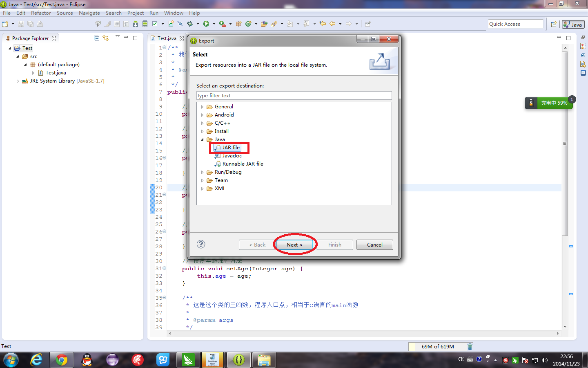Screen dimensions: 588x368
Task: Toggle code folding at line 35
Action: pyautogui.click(x=165, y=298)
